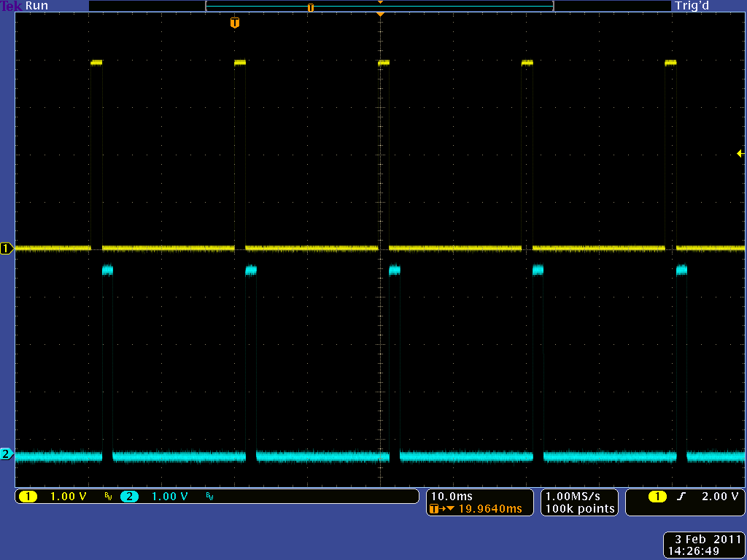Screen dimensions: 747x560
Task: Click the channel 2 ground reference marker
Action: coord(7,454)
